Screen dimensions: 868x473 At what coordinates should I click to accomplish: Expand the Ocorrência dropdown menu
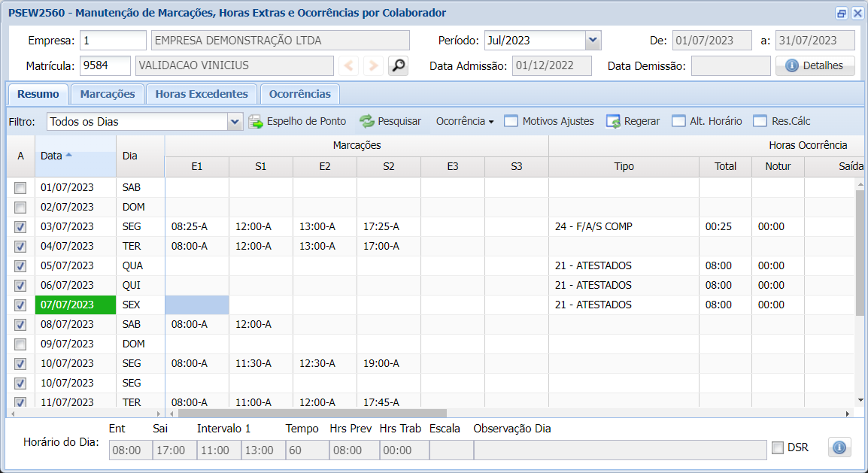click(465, 121)
